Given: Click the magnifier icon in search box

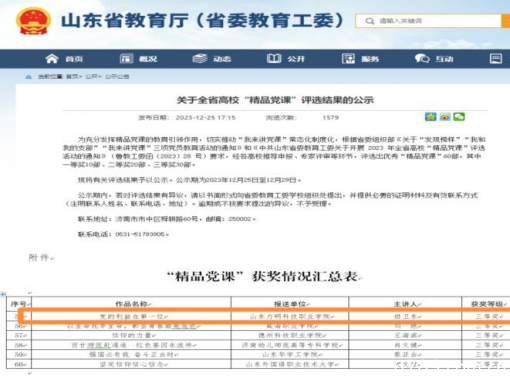Looking at the screenshot, I should pos(369,21).
